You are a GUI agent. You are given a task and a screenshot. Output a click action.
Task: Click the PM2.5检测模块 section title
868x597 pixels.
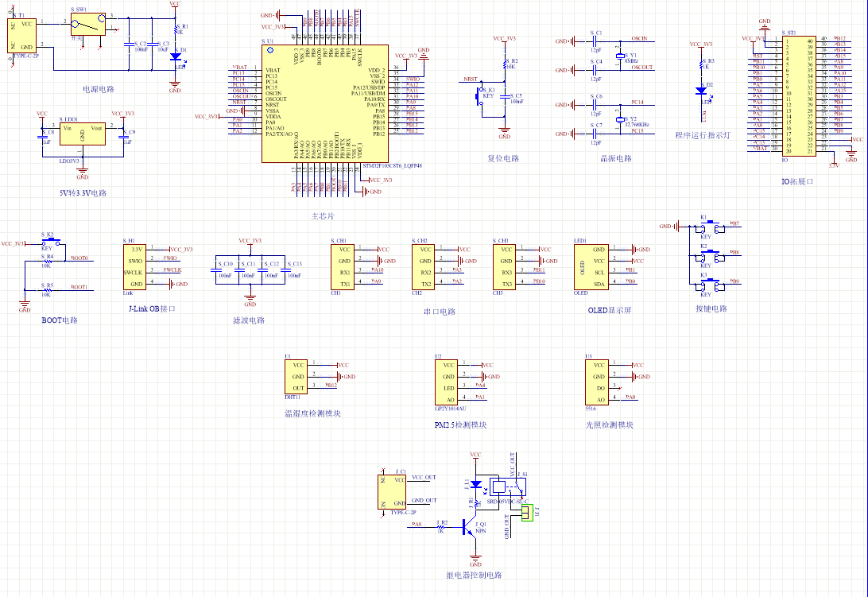pos(460,424)
